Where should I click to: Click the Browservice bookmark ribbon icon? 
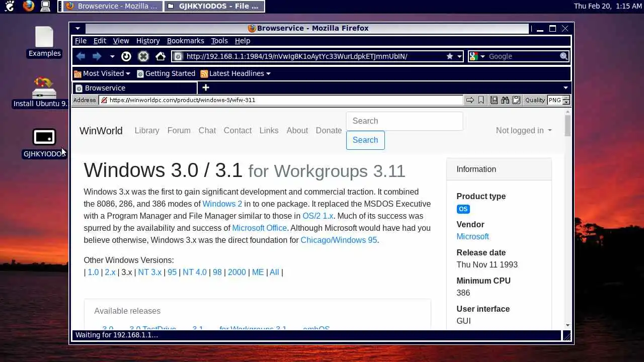[481, 100]
